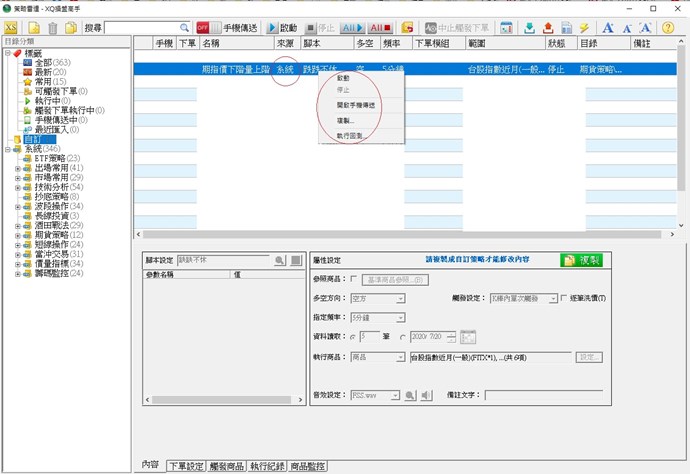Select the date radio button in 資料讀取
Viewport: 690px width, 474px height.
pos(402,337)
